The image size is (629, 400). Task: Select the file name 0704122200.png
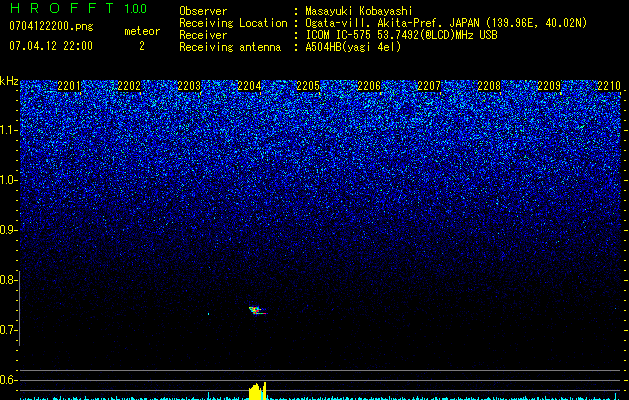point(51,26)
